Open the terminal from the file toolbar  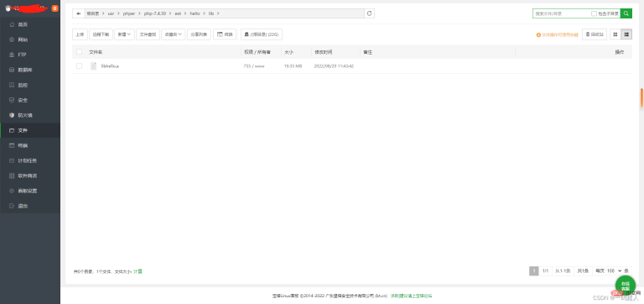225,34
